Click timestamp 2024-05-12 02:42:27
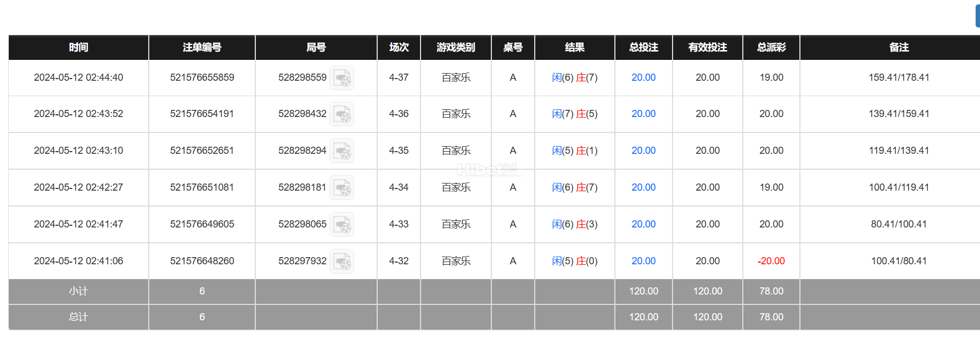Screen dimensions: 980x339 click(x=79, y=187)
